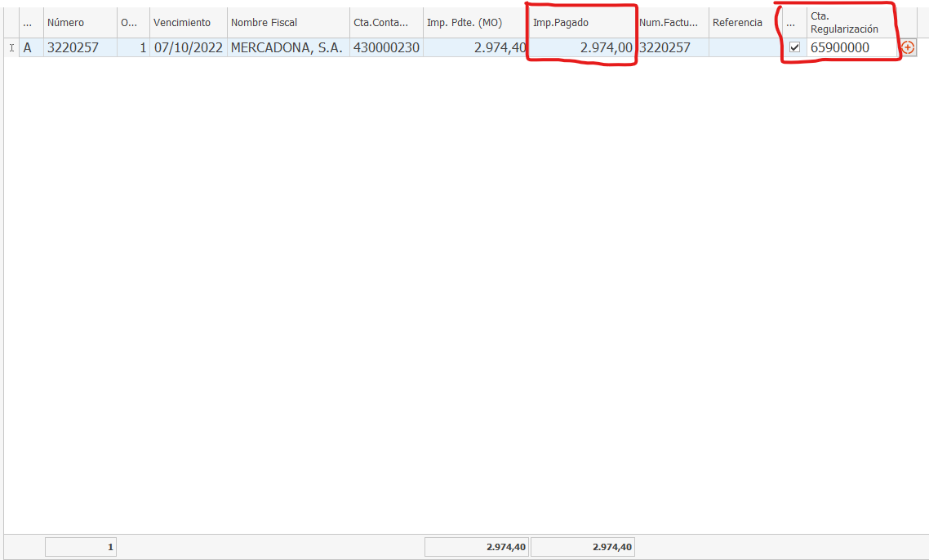Click the orange plus icon beside Cta. Regularización
This screenshot has height=560, width=929.
(908, 47)
